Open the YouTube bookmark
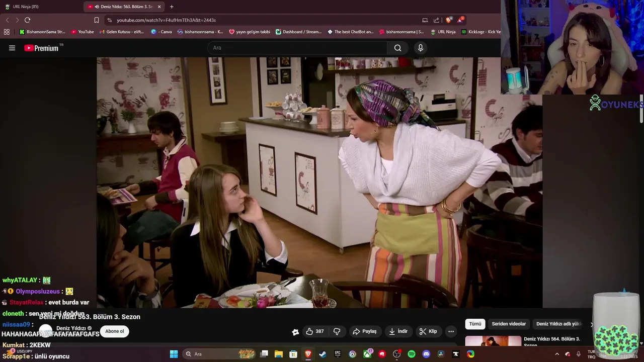644x362 pixels. click(x=83, y=32)
